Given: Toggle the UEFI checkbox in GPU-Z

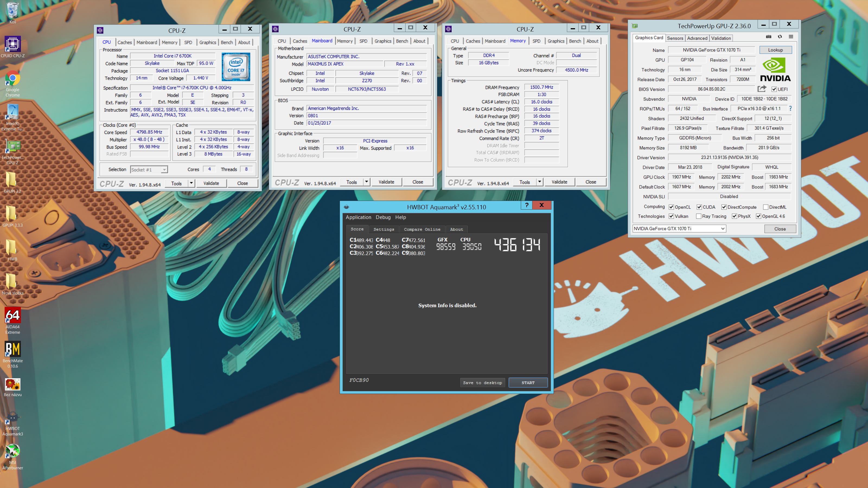Looking at the screenshot, I should point(774,89).
